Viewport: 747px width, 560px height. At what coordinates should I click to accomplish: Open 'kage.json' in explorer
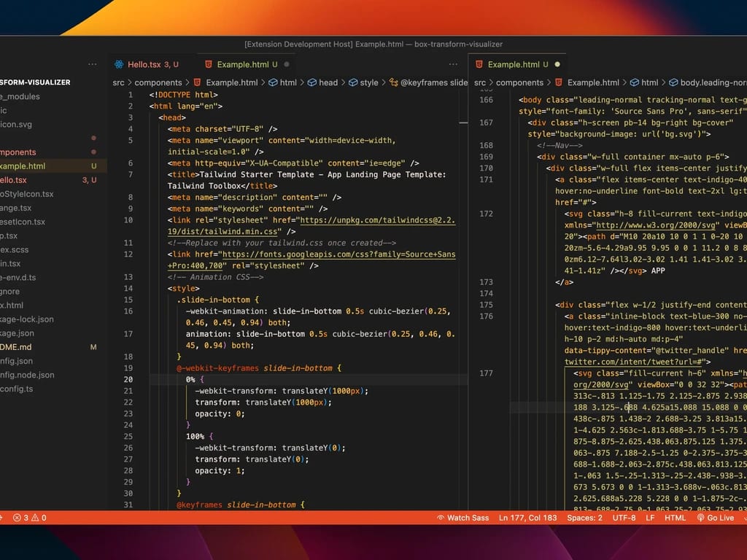(x=18, y=333)
